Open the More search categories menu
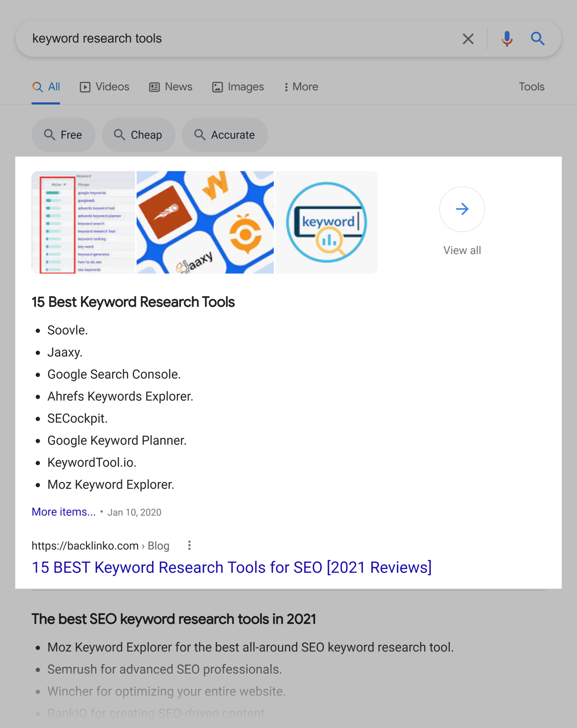This screenshot has width=577, height=728. (300, 86)
